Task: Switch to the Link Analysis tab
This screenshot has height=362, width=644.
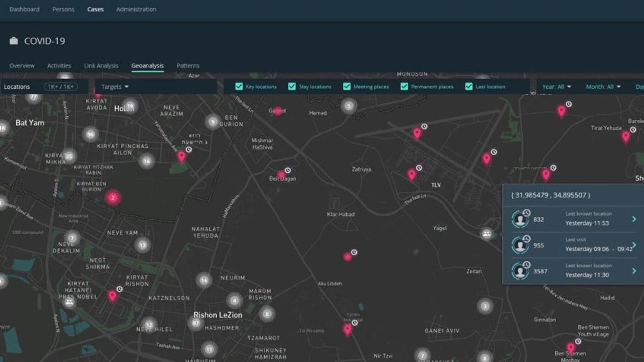Action: [101, 66]
